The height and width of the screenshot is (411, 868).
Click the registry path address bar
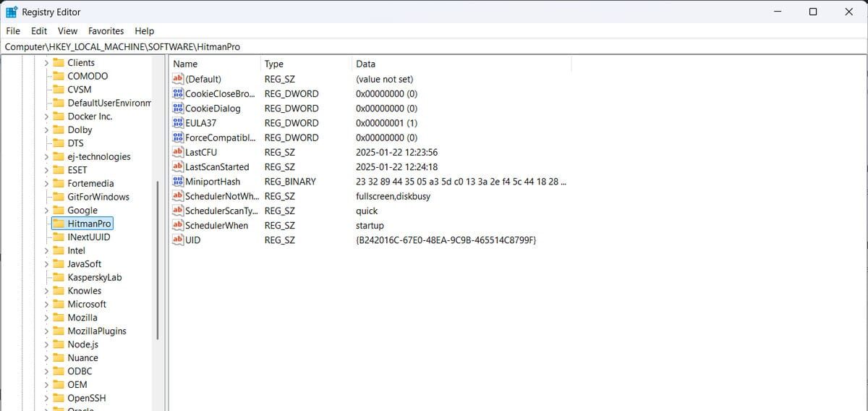(434, 46)
